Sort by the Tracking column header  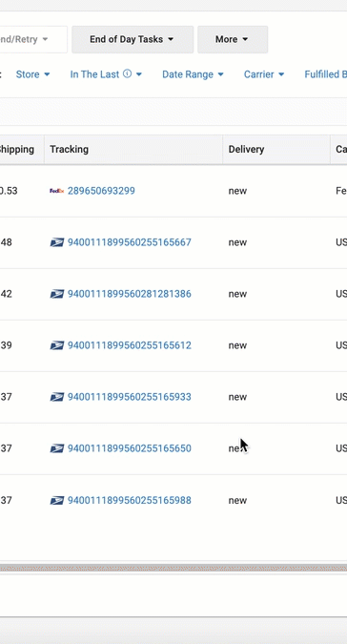(133, 150)
